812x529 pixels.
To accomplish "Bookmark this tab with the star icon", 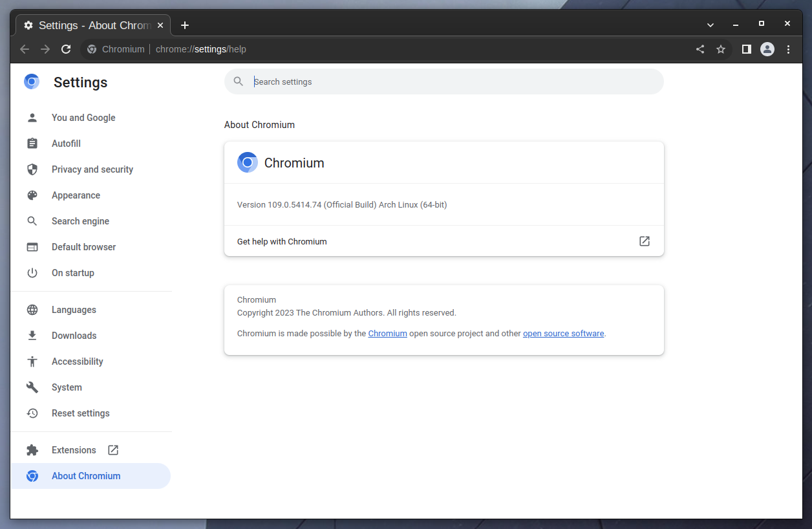I will (721, 49).
